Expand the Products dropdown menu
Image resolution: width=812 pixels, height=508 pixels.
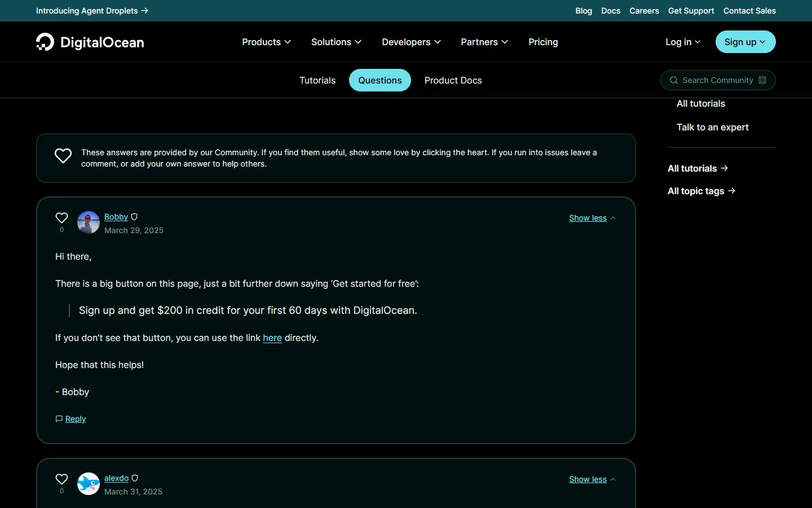(x=266, y=42)
